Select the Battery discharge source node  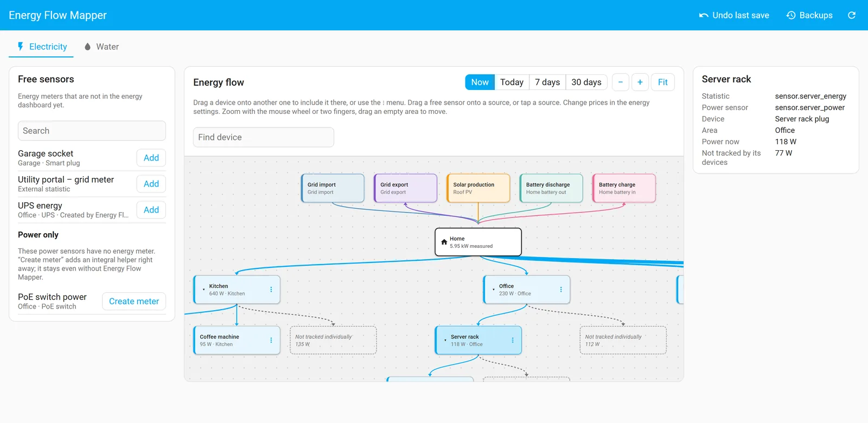(551, 188)
